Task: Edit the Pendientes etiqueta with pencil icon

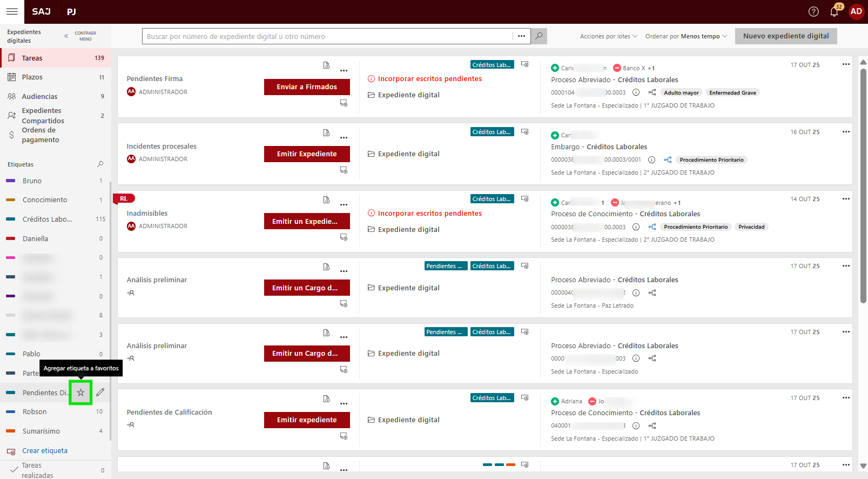Action: coord(100,392)
